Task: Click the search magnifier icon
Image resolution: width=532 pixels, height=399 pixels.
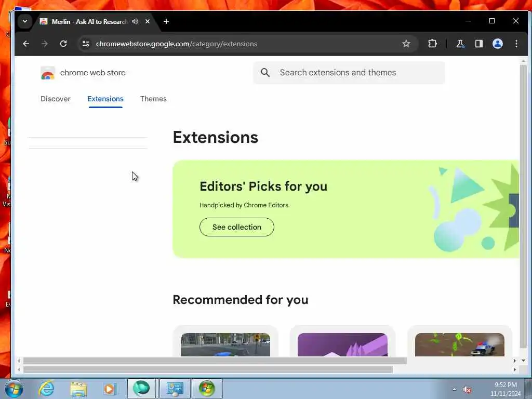Action: (265, 73)
